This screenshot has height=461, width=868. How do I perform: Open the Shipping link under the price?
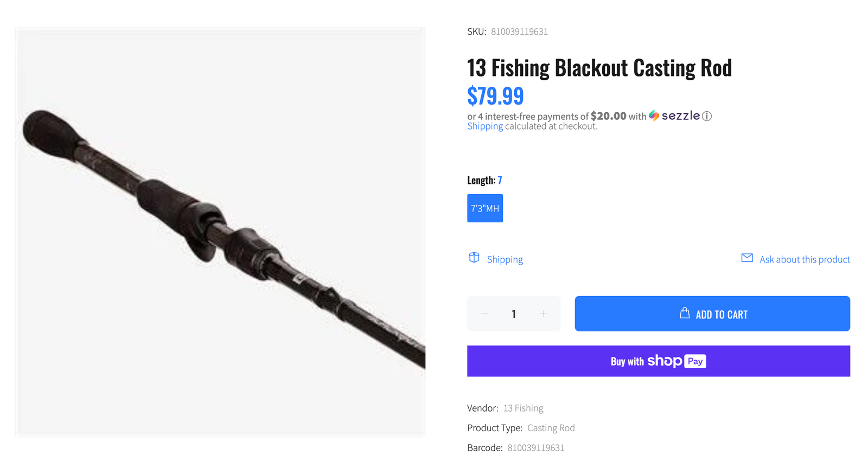pos(485,126)
